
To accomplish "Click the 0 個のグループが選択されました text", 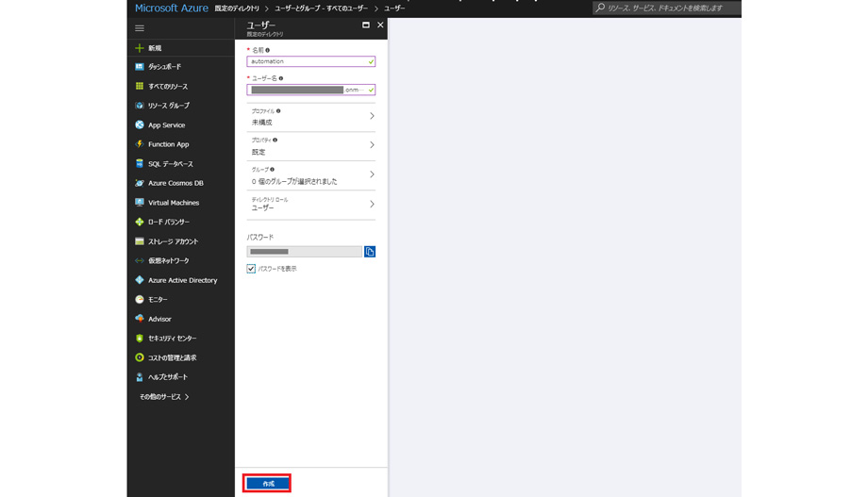I will (x=294, y=181).
